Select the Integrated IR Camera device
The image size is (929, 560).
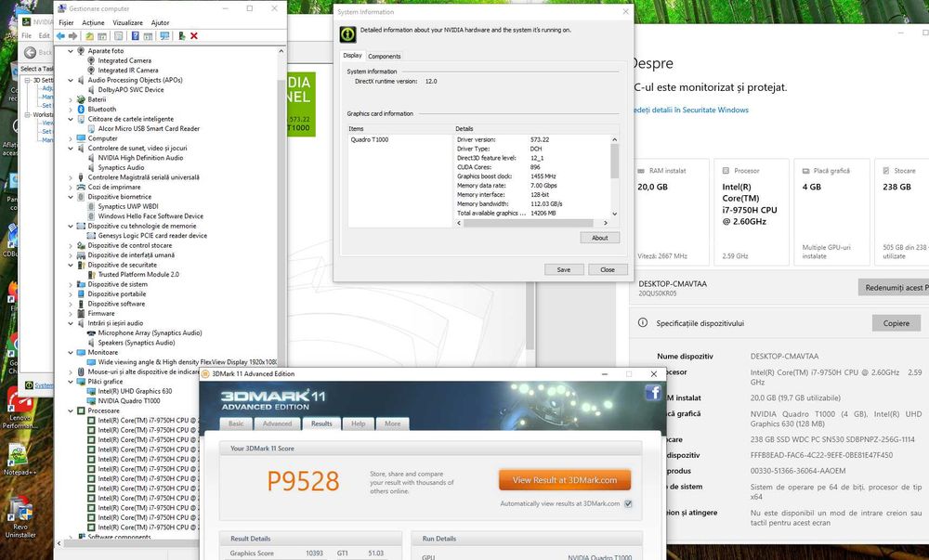128,70
